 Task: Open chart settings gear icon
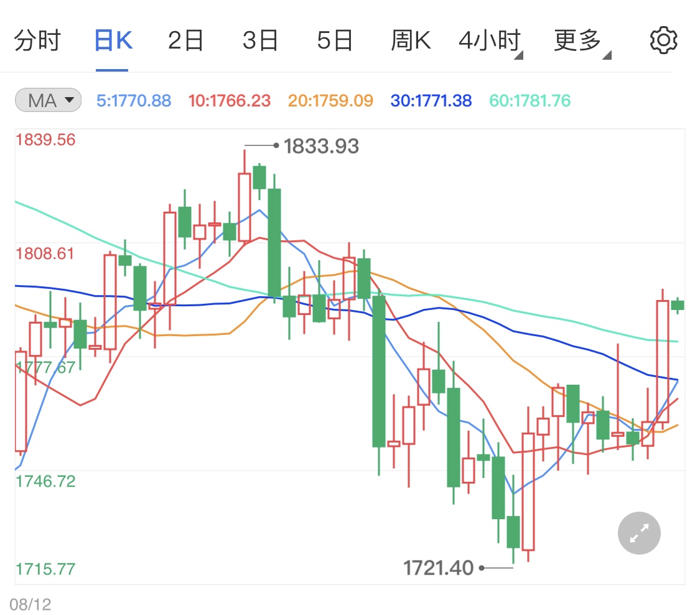tap(663, 40)
